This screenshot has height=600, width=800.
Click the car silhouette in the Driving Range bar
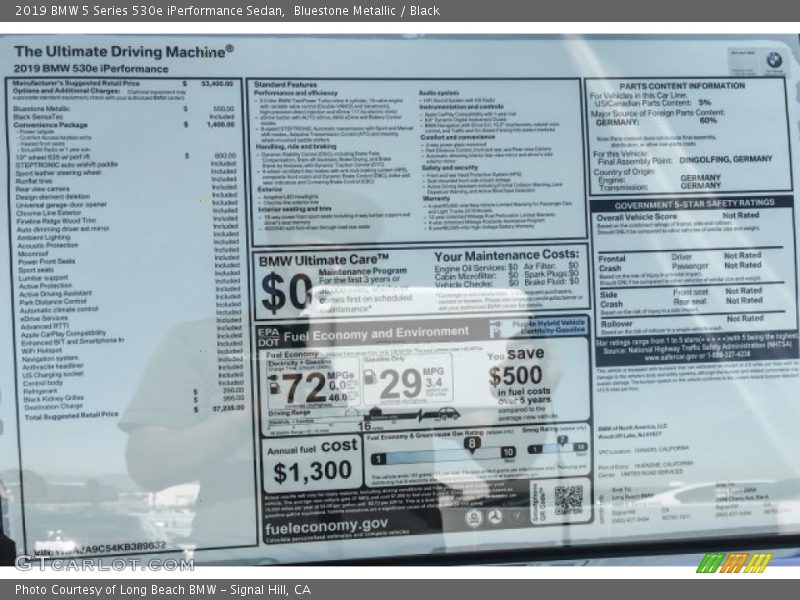tap(447, 413)
